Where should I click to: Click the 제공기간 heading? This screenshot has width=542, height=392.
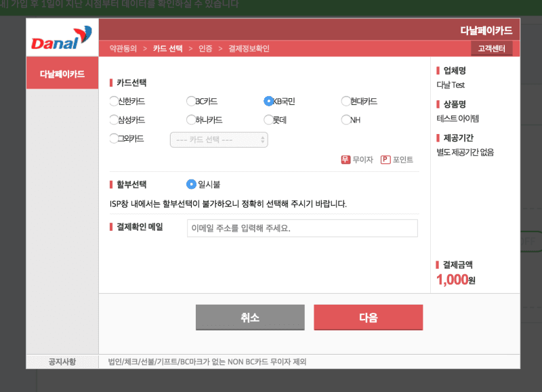[x=459, y=138]
